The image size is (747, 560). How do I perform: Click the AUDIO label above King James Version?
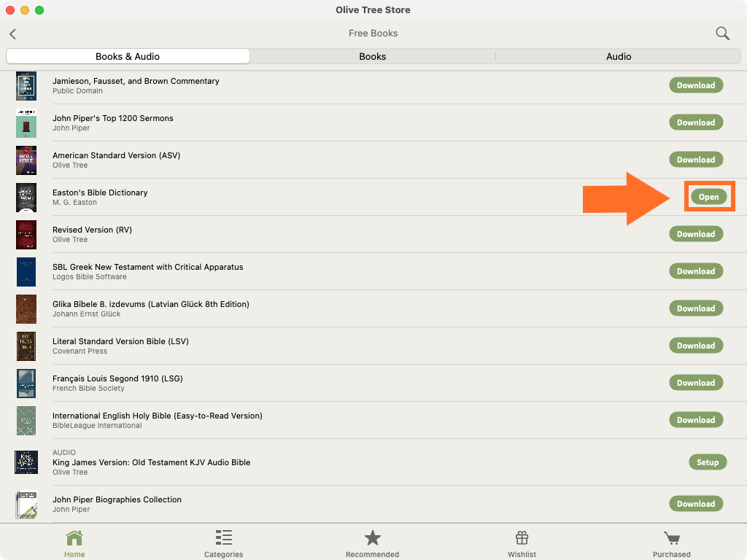point(64,452)
